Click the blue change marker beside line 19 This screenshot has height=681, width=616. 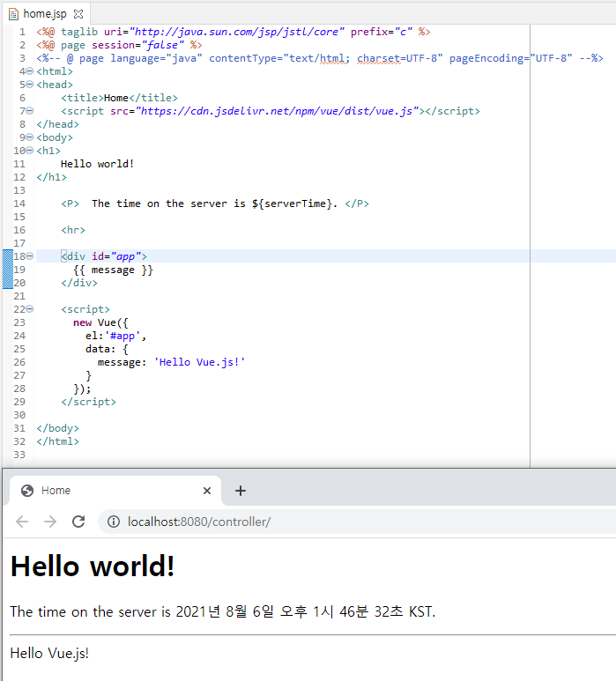tap(8, 270)
